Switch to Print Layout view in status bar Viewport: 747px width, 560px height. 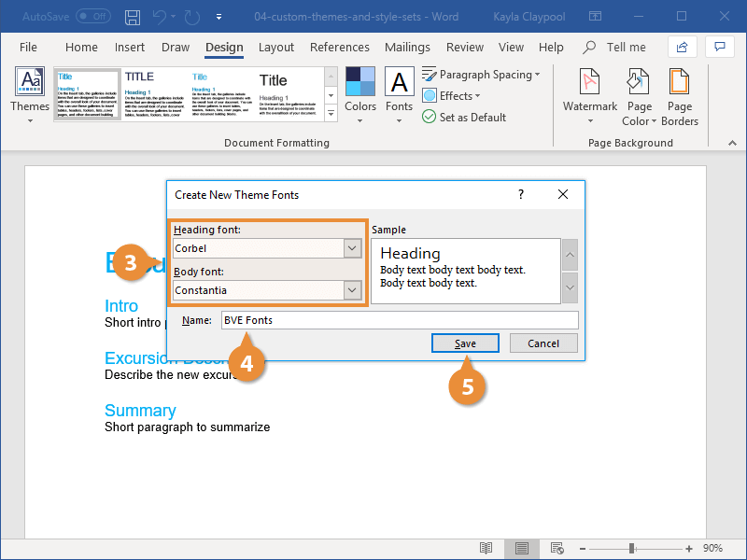(522, 548)
